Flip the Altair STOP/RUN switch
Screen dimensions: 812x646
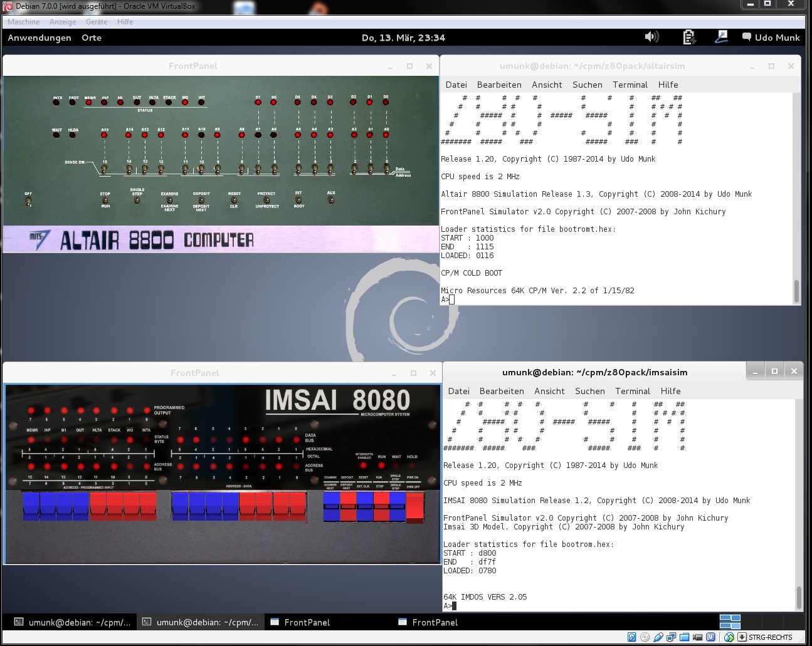click(x=105, y=200)
